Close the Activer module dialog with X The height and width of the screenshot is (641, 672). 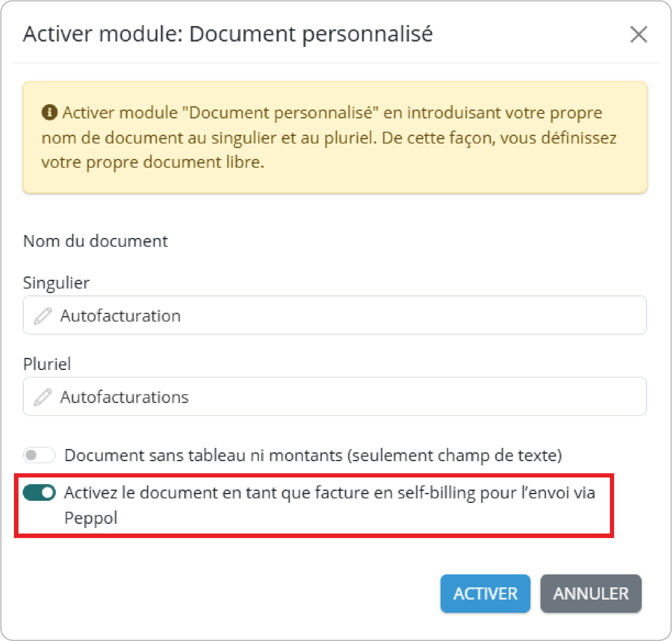point(638,35)
